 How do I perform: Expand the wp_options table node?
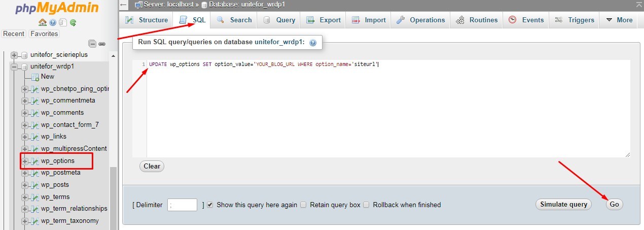[24, 161]
